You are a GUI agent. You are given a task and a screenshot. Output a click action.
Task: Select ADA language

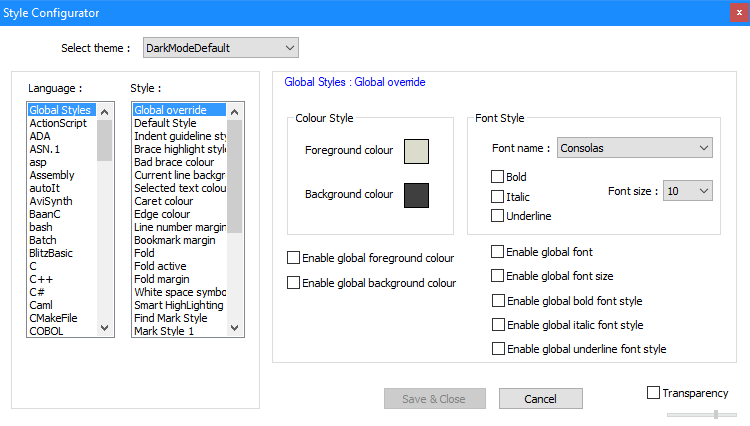(x=62, y=136)
